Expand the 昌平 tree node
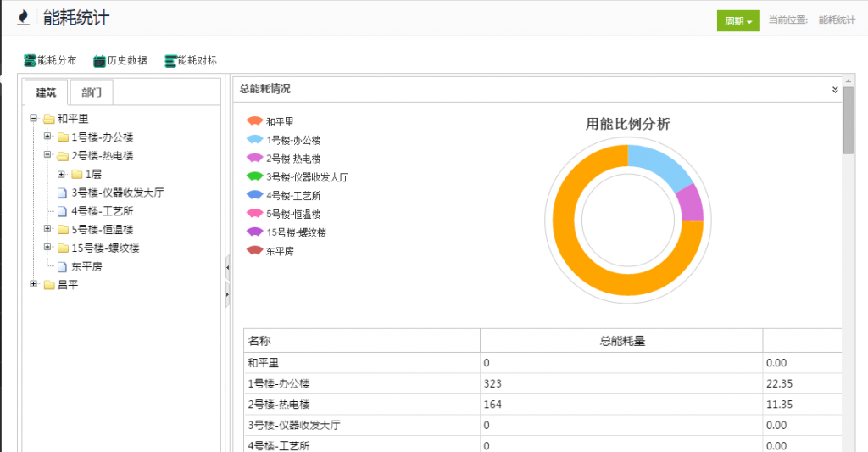 [33, 283]
